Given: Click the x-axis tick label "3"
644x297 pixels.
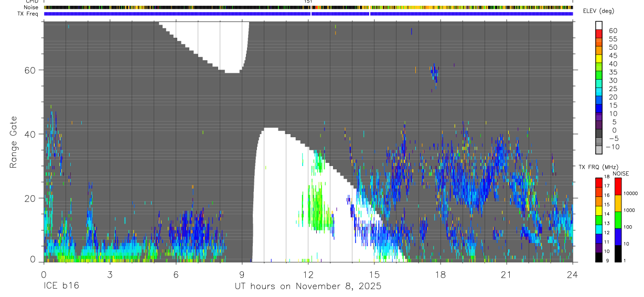Looking at the screenshot, I should [x=110, y=274].
